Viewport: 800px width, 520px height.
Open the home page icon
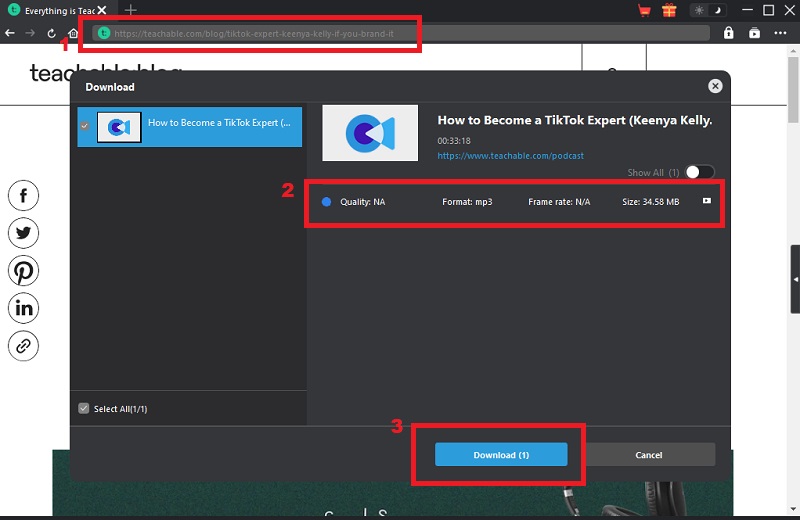click(73, 33)
